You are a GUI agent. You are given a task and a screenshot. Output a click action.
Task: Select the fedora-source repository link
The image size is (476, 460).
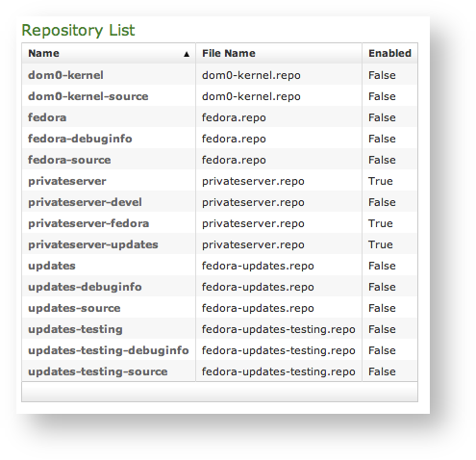[x=69, y=160]
